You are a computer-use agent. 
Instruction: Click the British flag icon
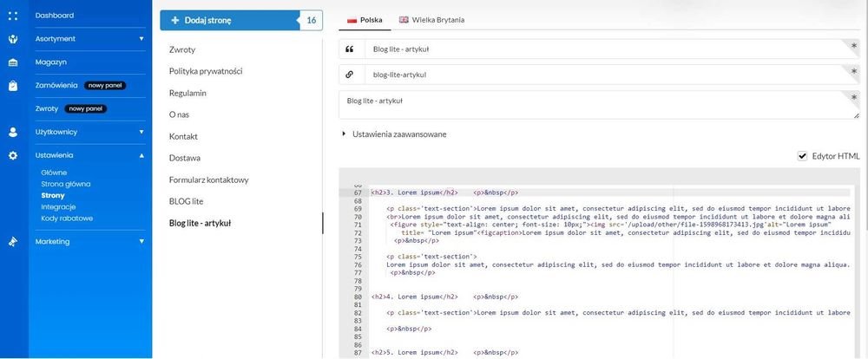tap(404, 19)
